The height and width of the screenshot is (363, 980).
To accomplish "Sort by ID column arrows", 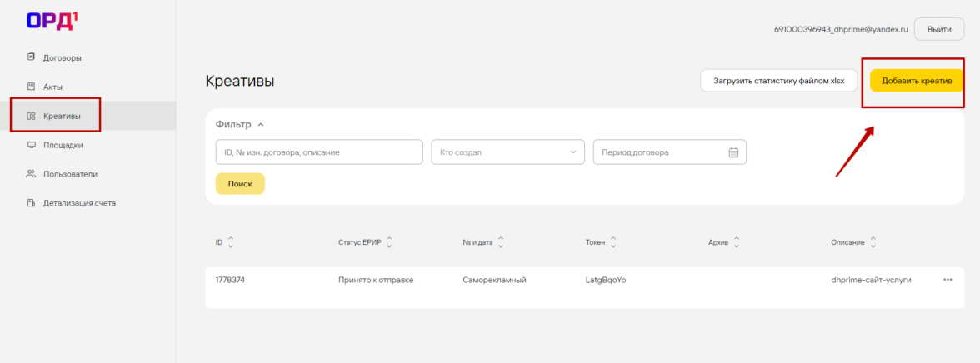I will (x=231, y=242).
